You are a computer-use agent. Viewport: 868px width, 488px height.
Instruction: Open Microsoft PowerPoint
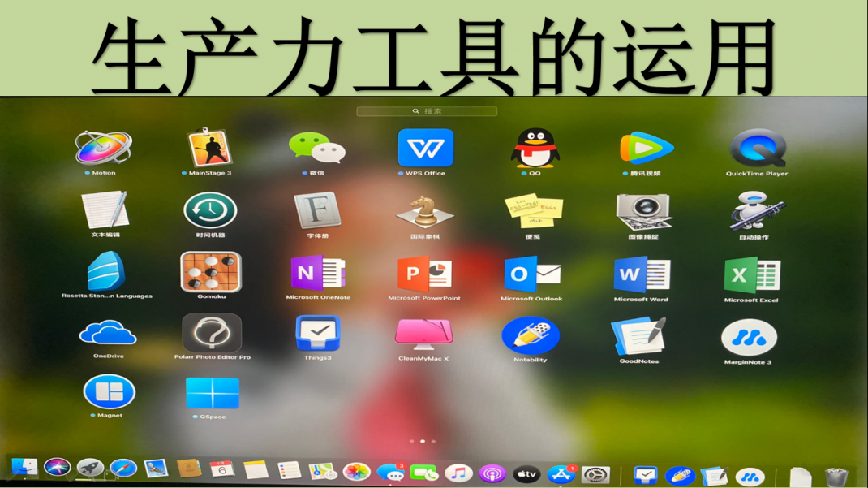(x=424, y=274)
